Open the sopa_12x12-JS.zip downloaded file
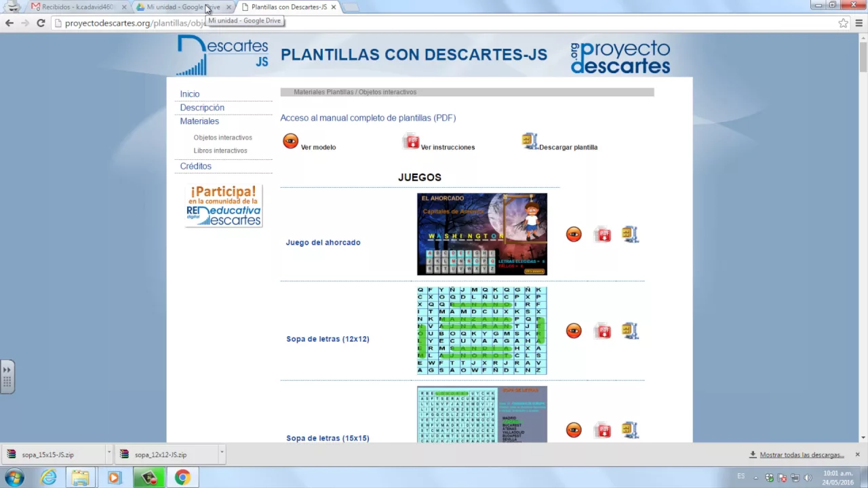The image size is (868, 488). tap(165, 455)
